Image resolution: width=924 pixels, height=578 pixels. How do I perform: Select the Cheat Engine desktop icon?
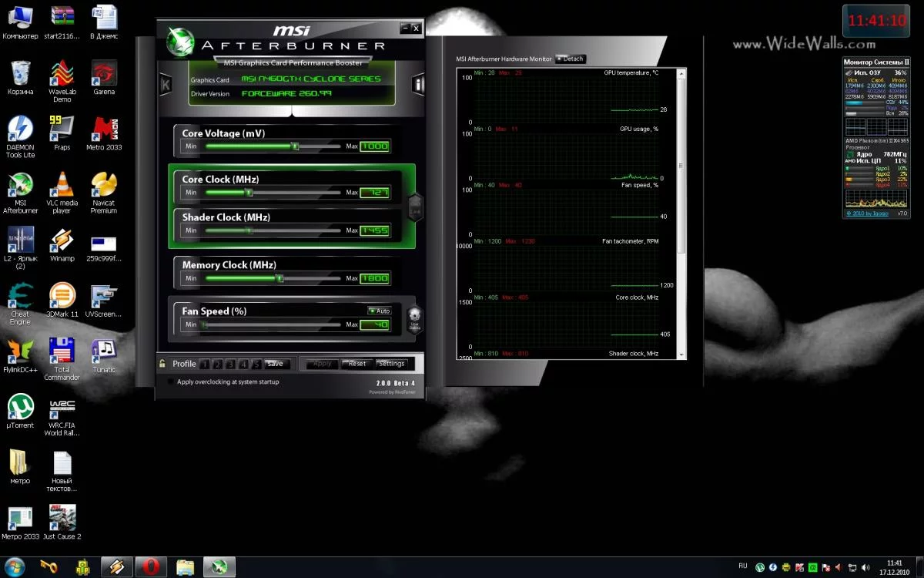pyautogui.click(x=20, y=304)
